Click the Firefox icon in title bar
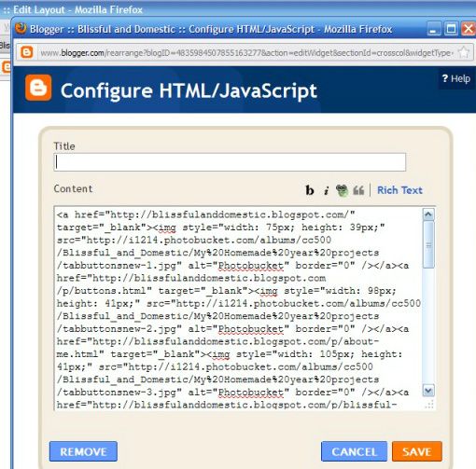Image resolution: width=476 pixels, height=469 pixels. (21, 28)
